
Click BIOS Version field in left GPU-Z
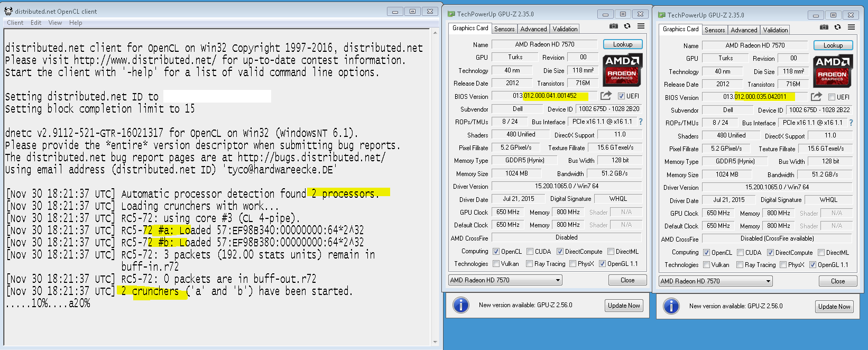(544, 96)
